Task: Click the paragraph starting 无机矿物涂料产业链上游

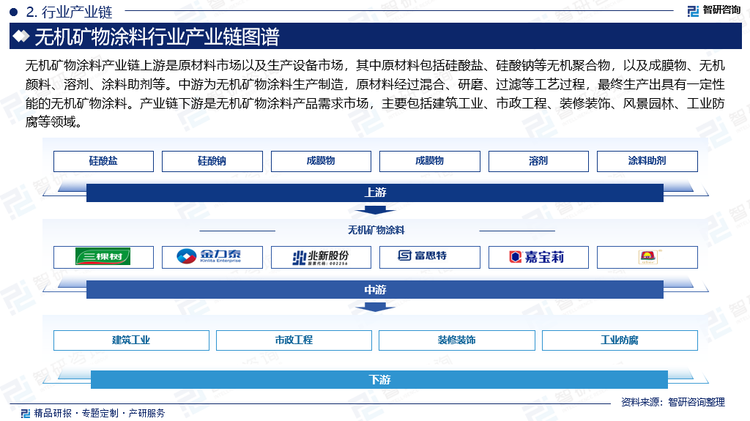Action: click(x=375, y=94)
